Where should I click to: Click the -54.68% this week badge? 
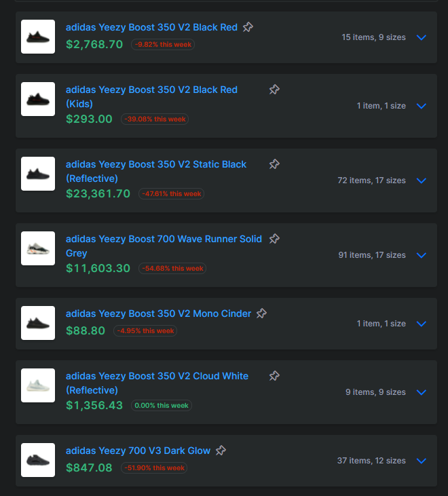point(172,269)
